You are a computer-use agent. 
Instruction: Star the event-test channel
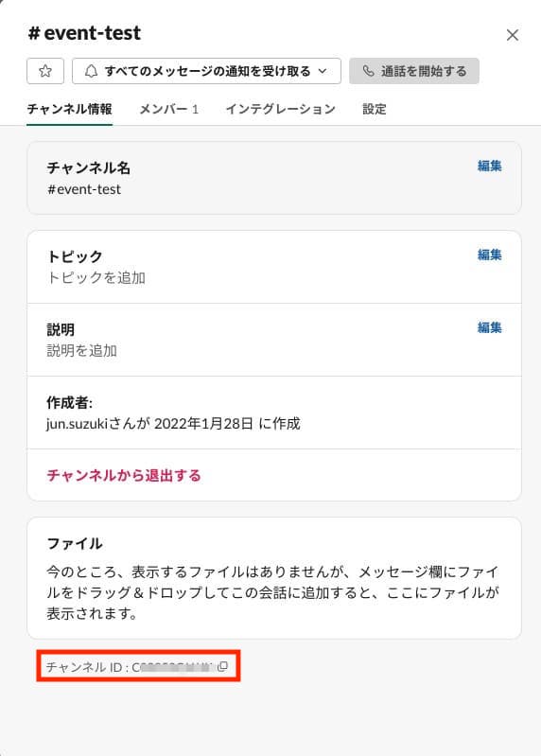[45, 71]
